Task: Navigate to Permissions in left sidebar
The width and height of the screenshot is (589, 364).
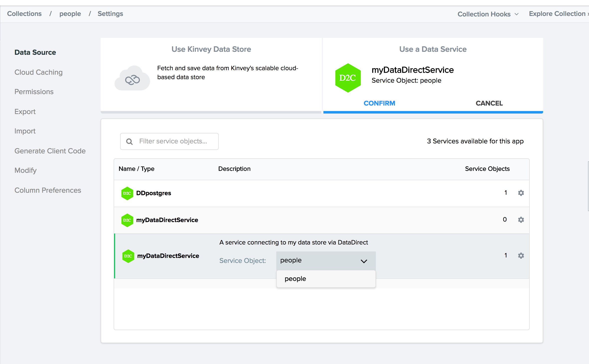Action: [x=34, y=92]
